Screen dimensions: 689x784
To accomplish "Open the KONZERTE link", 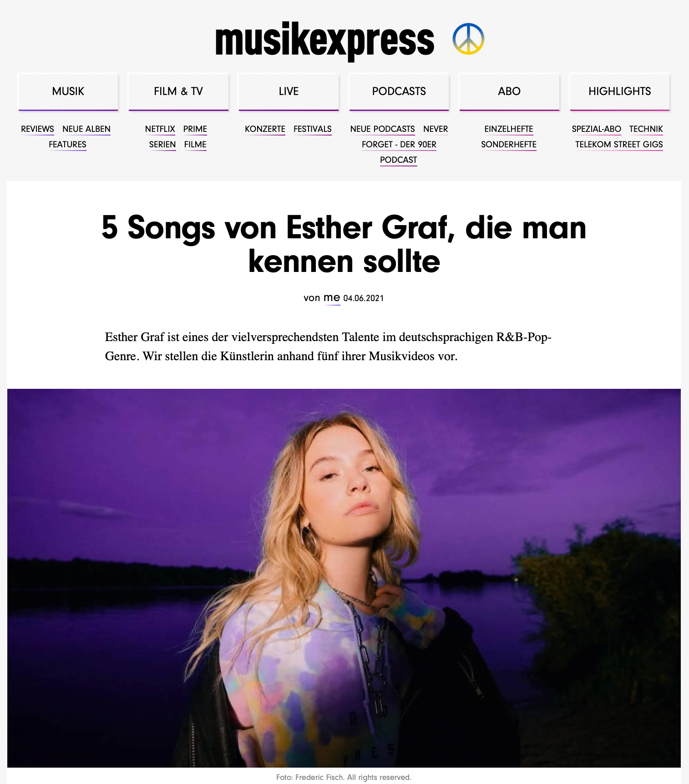I will (265, 129).
